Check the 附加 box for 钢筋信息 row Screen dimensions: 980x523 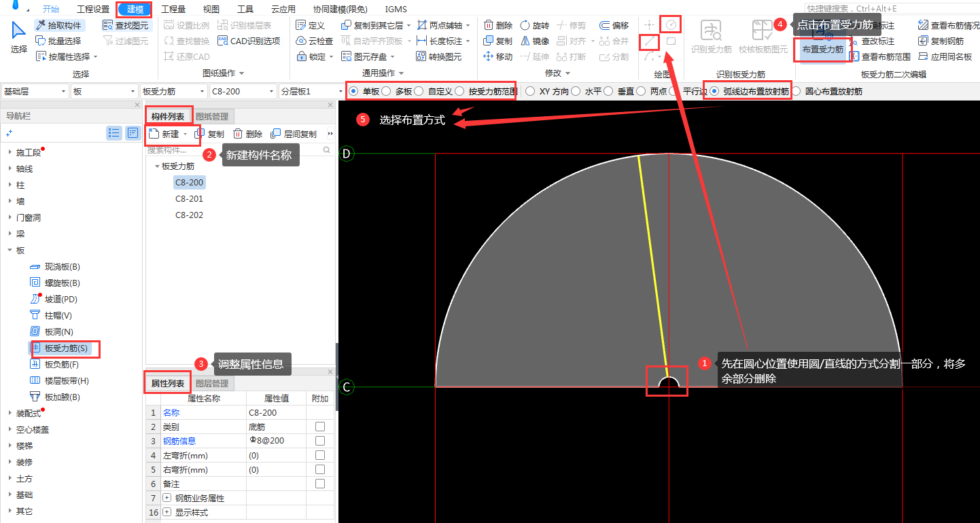point(320,441)
